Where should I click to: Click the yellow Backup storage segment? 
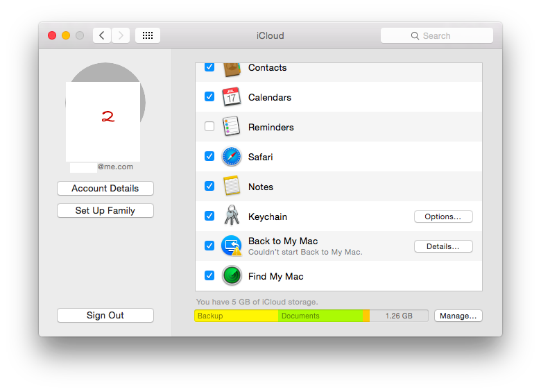coord(237,316)
